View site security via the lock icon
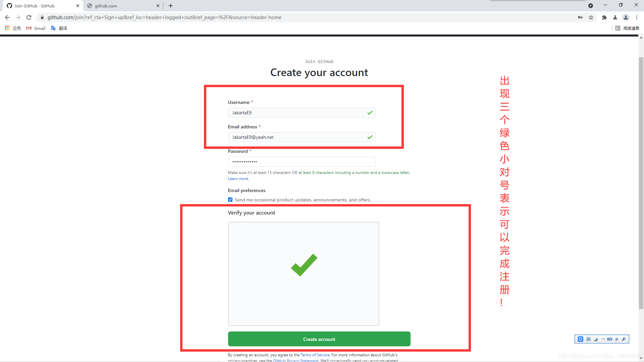644x362 pixels. click(x=42, y=17)
